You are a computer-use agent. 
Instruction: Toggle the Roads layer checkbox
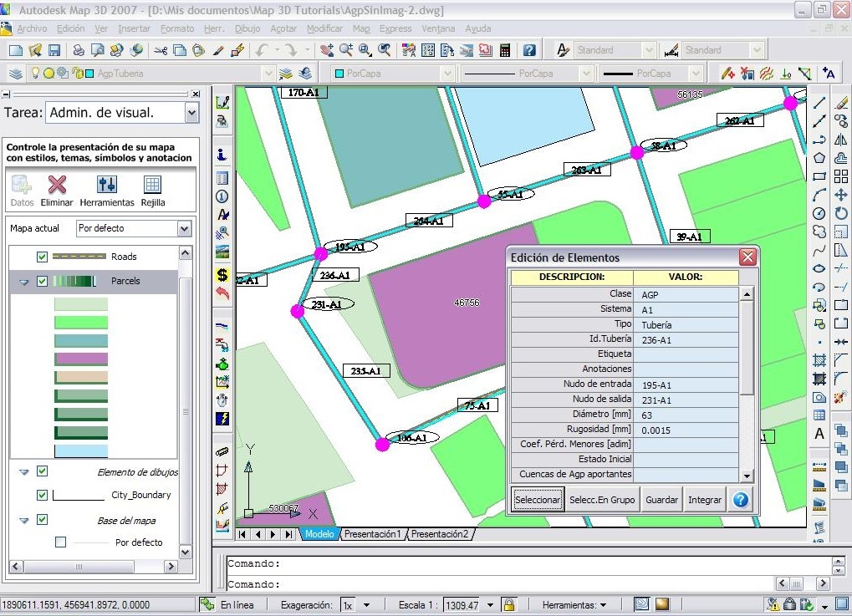click(43, 257)
